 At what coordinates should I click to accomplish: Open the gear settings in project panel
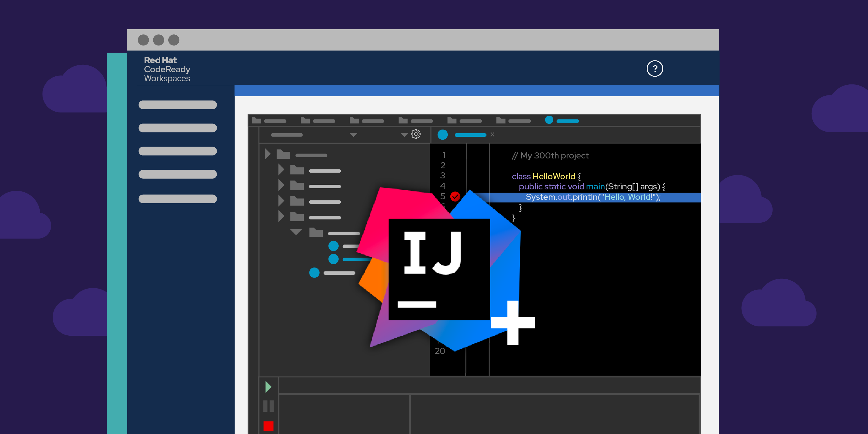(x=416, y=134)
